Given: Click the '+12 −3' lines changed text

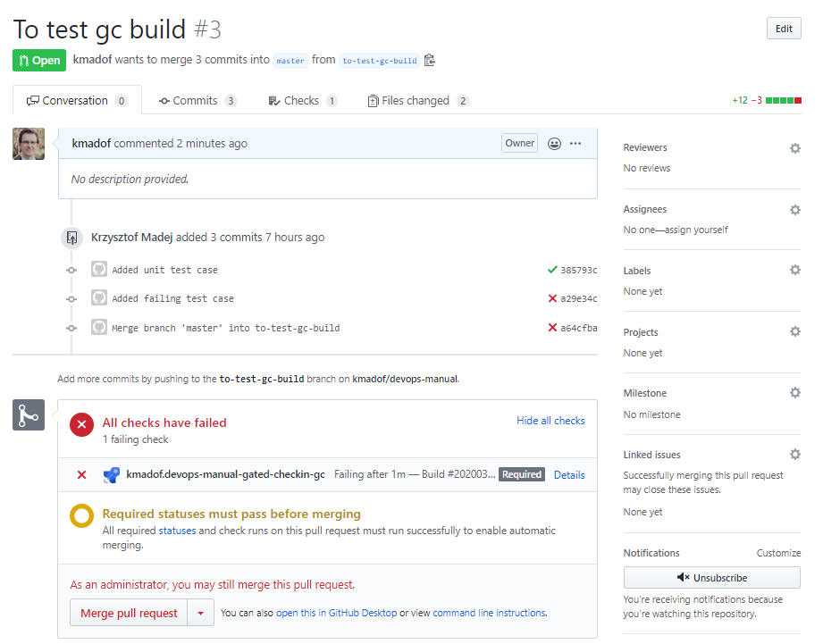Looking at the screenshot, I should point(747,100).
